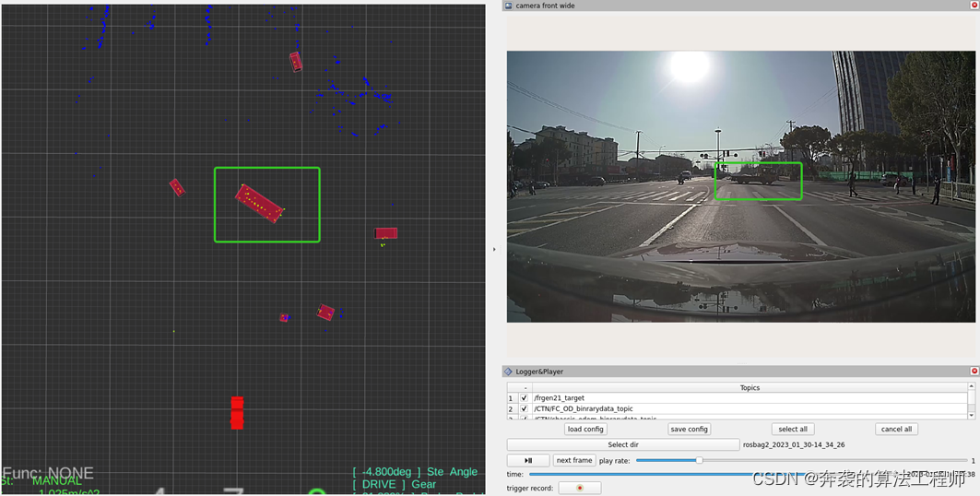Click the play rate slider handle
The image size is (980, 496).
700,460
